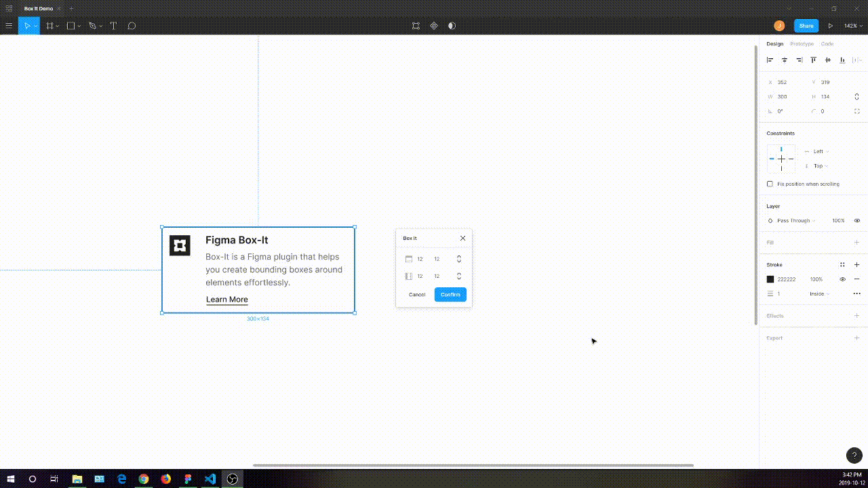
Task: Enable Fix position when scrolling
Action: tap(770, 184)
